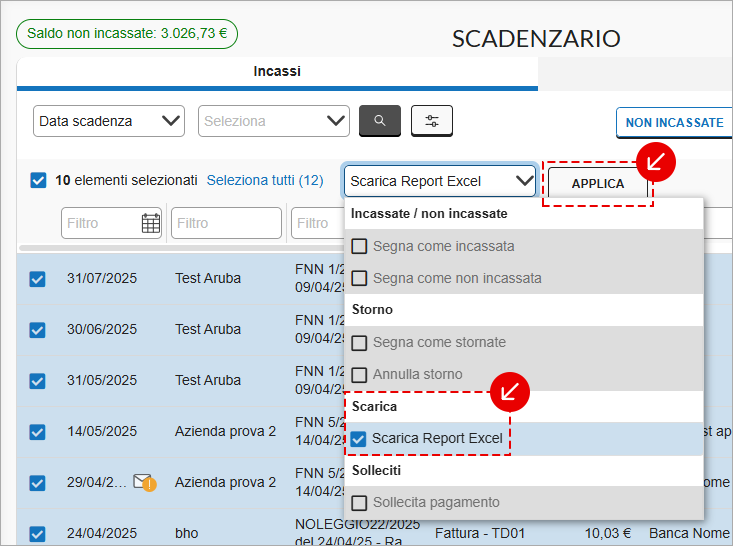Viewport: 733px width, 546px height.
Task: Toggle the select-all elements checkbox
Action: [38, 180]
